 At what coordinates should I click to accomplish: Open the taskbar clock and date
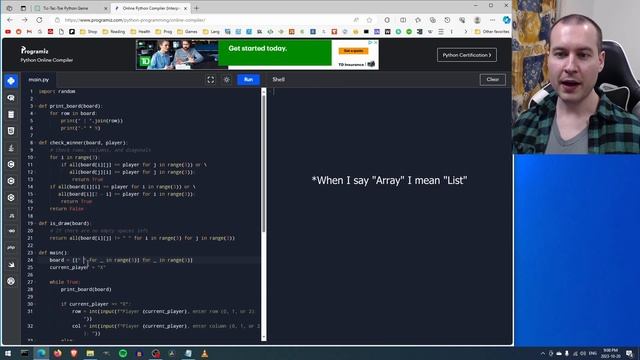coord(610,353)
